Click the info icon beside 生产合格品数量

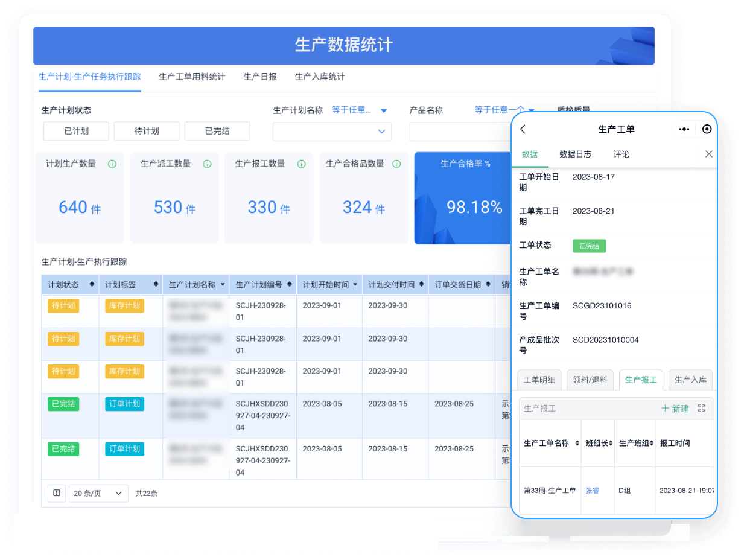pyautogui.click(x=396, y=163)
